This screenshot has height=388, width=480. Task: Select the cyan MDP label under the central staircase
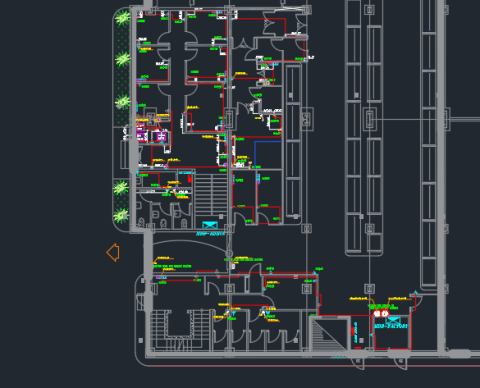(211, 234)
